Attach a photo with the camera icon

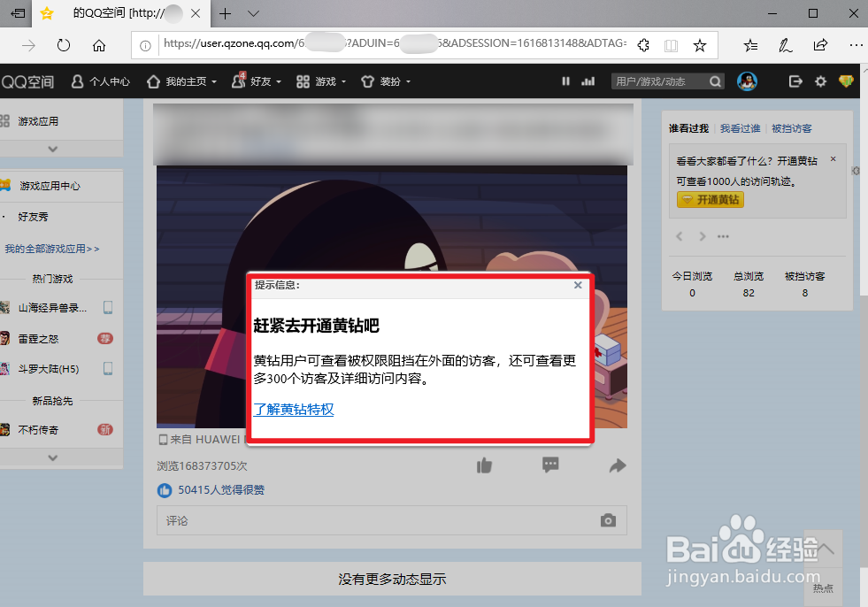tap(608, 521)
